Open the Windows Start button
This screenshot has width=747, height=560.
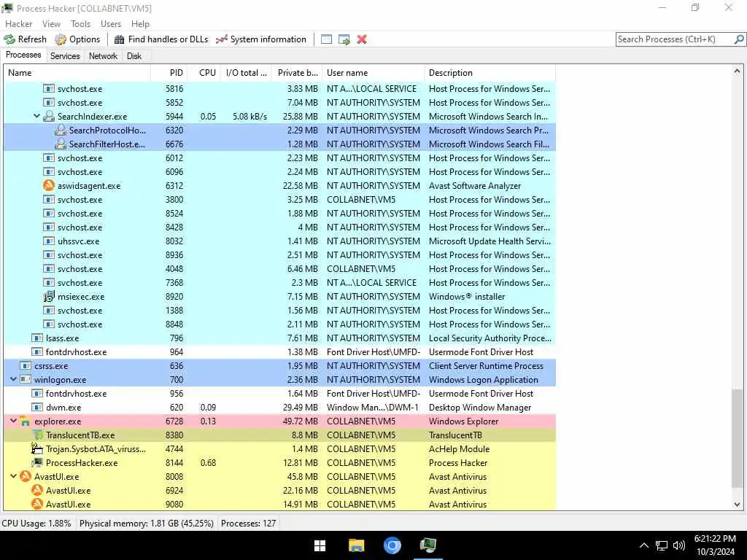[x=320, y=545]
